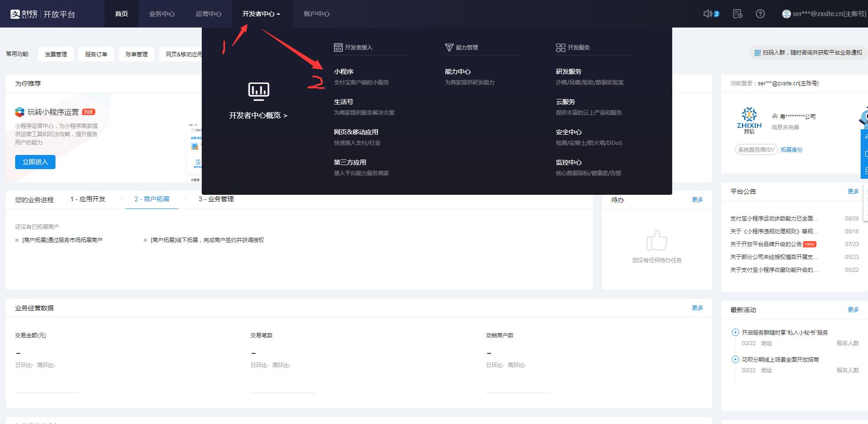Click the house icon beside company name
The height and width of the screenshot is (424, 868).
tap(775, 116)
